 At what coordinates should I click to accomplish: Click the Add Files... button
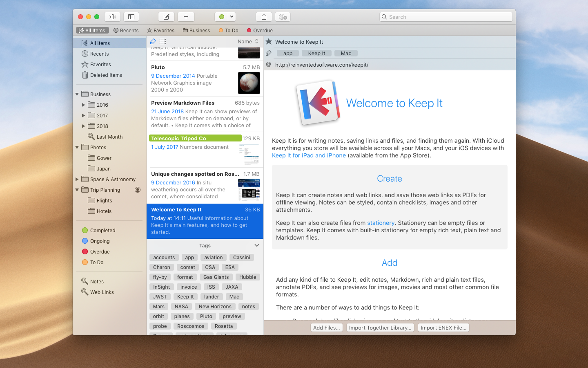coord(327,328)
